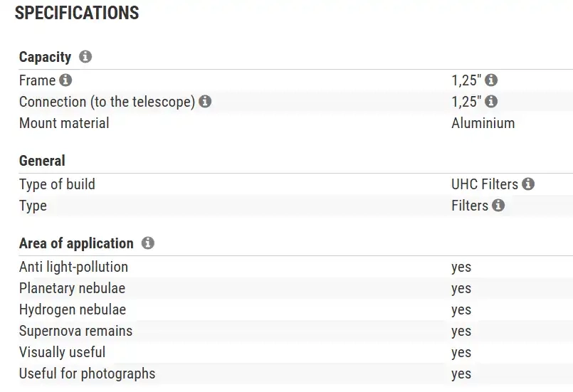Click info icon after Connection (to the telescope)
Screen dimensions: 573x392
coord(205,102)
